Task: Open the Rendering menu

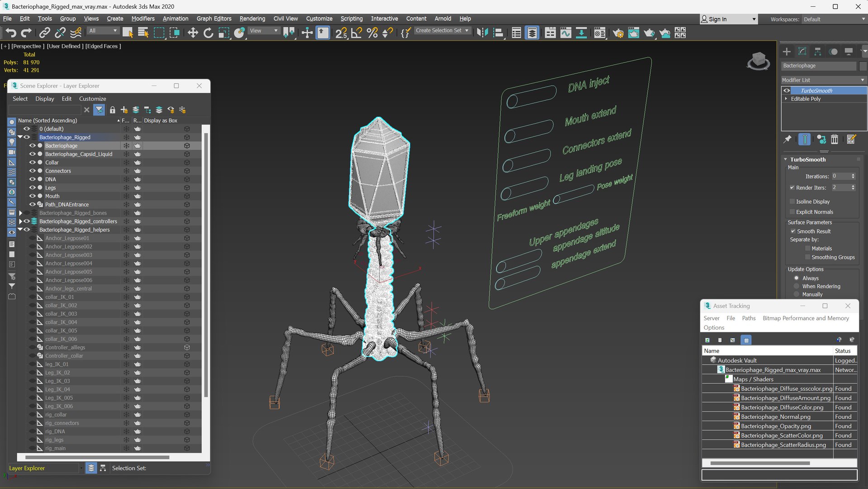Action: 252,19
